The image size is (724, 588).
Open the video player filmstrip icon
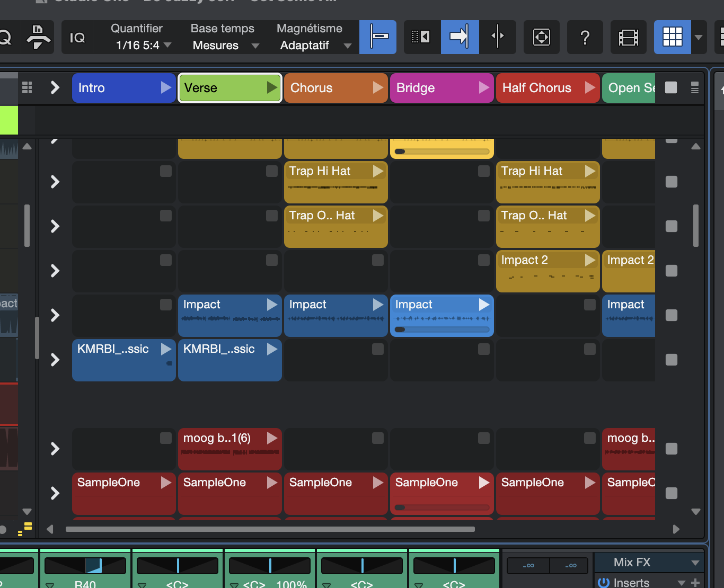pos(628,37)
